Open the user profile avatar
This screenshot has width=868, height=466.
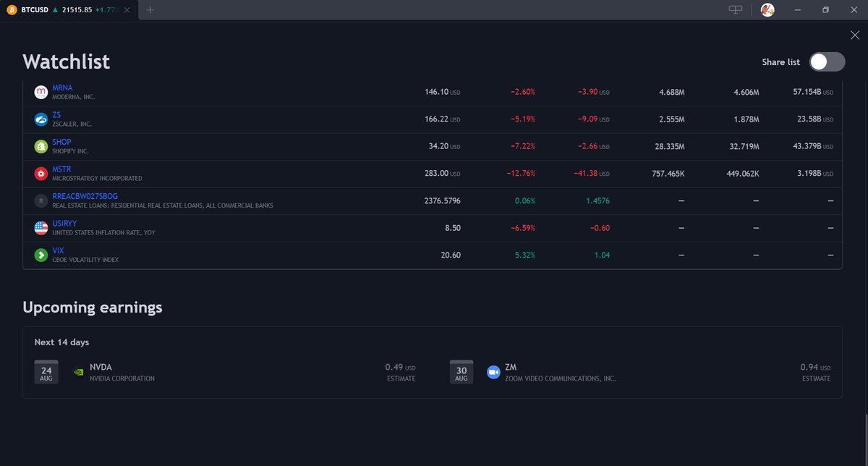point(767,9)
